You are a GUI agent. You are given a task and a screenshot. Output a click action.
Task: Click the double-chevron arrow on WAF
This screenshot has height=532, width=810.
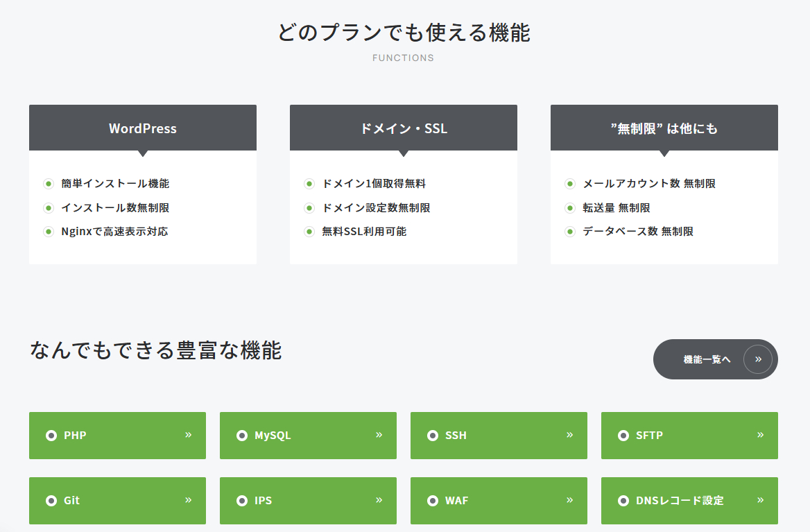tap(570, 500)
